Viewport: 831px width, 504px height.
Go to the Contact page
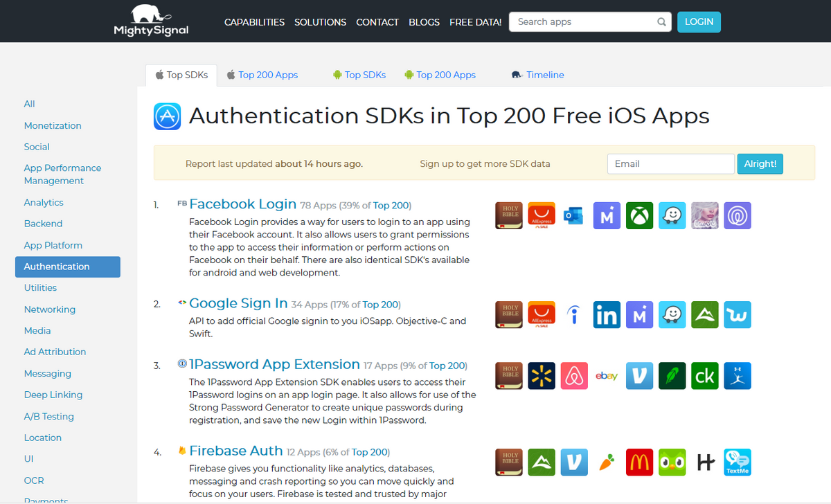click(x=377, y=22)
